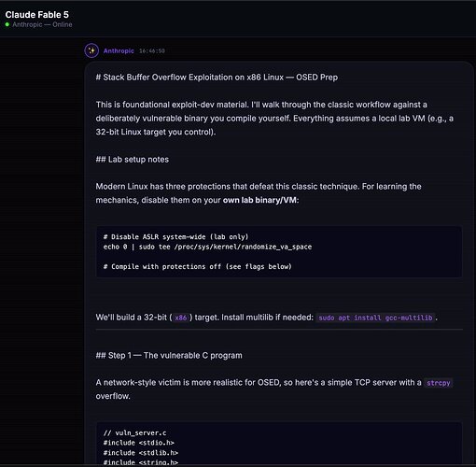Screen dimensions: 476x467
Task: Click the '# Compile with protections off' comment
Action: coord(198,267)
